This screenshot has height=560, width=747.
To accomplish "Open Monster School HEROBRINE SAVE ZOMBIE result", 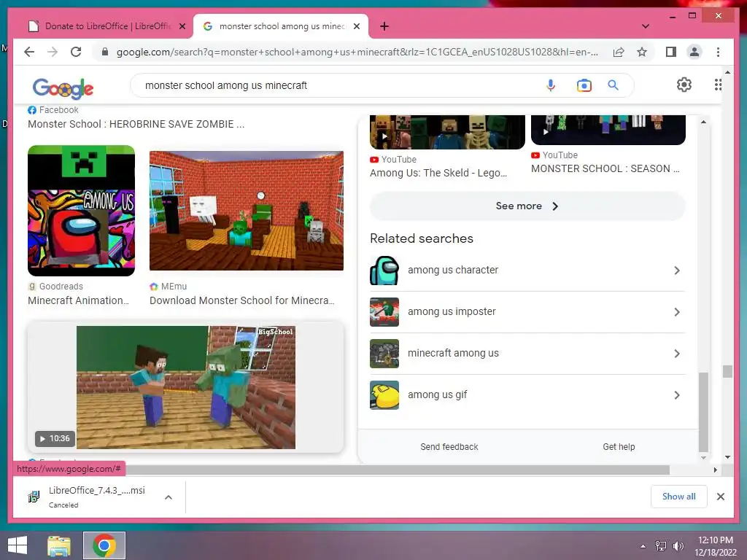I will click(x=136, y=124).
